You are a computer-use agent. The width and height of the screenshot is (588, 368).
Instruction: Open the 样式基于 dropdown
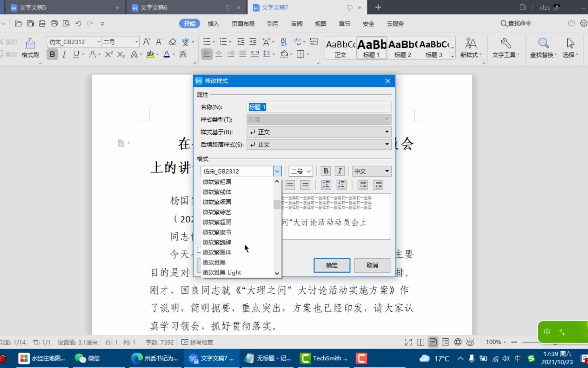tap(319, 132)
